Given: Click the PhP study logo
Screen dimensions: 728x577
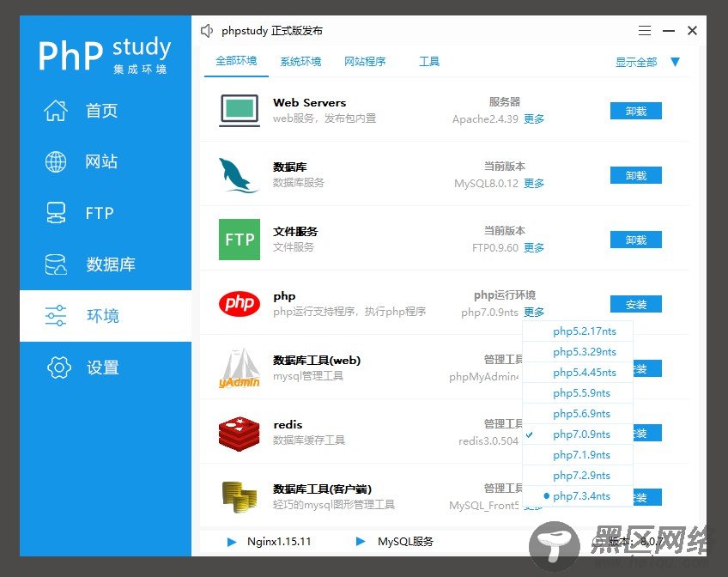Looking at the screenshot, I should tap(105, 55).
